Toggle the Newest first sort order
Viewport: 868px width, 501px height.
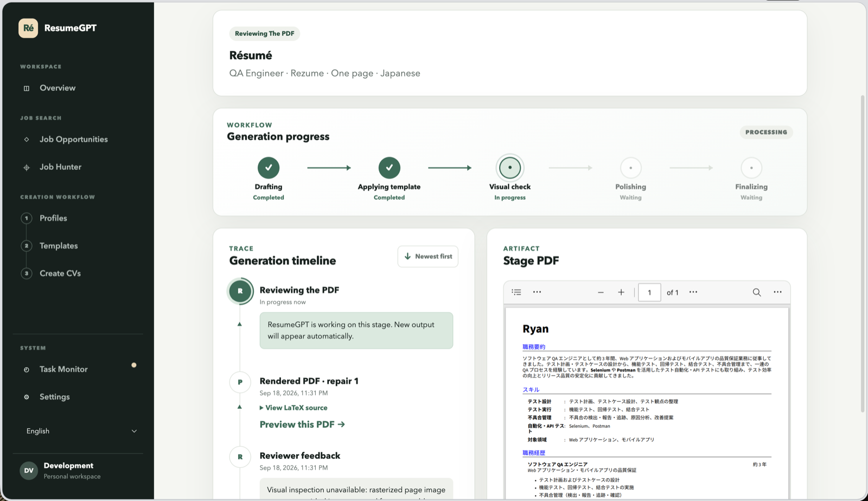(428, 256)
